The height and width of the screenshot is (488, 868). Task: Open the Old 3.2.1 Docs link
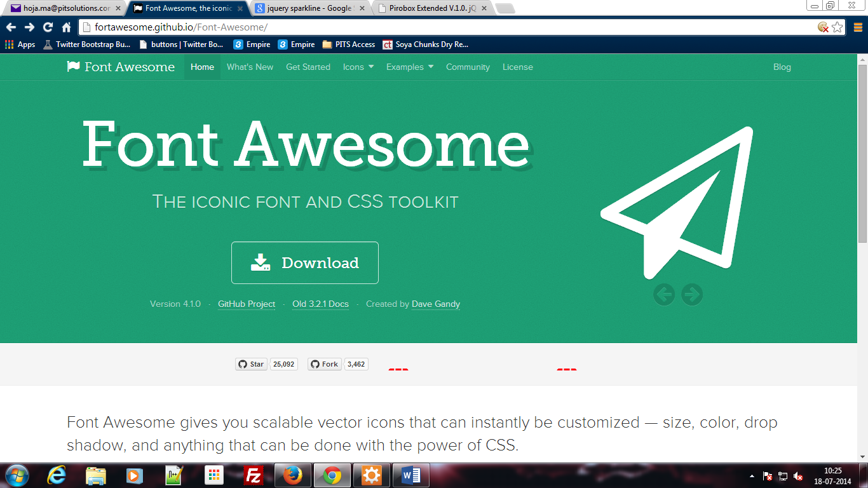tap(320, 304)
